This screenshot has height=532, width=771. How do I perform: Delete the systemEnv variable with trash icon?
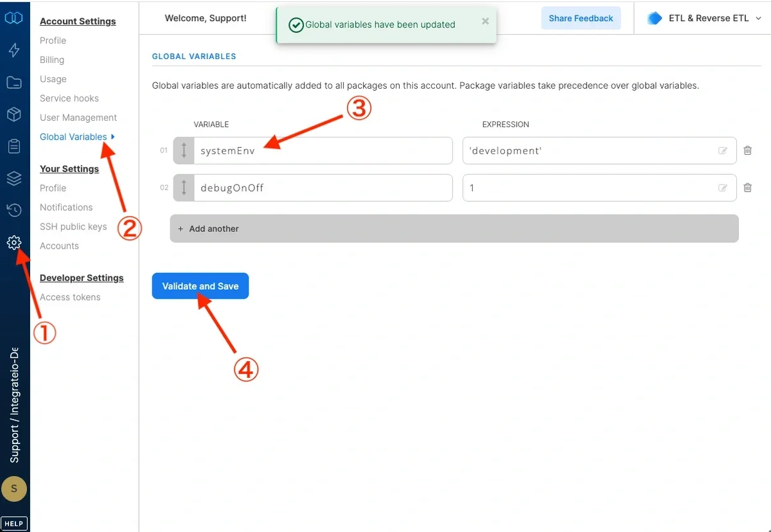coord(747,150)
